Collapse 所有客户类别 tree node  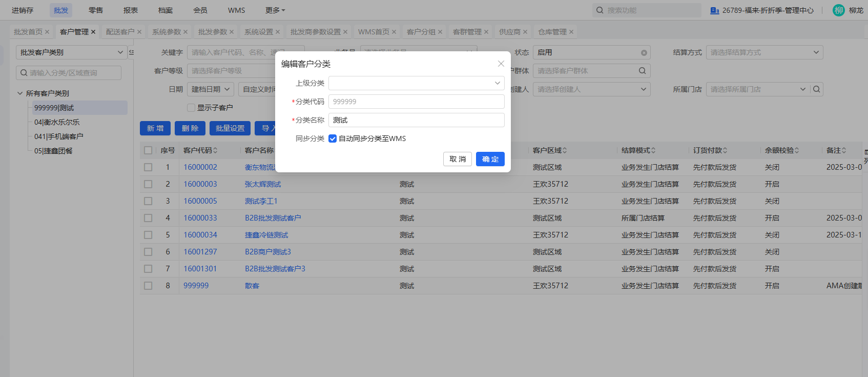(x=20, y=93)
